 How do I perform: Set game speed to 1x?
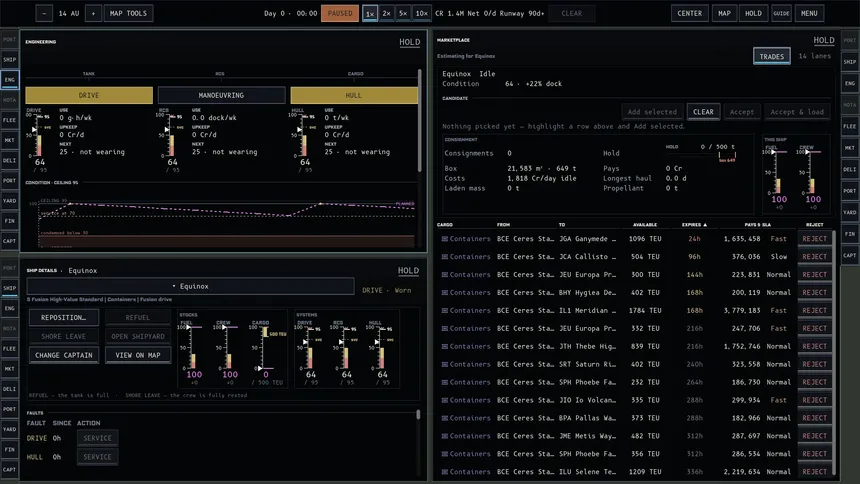tap(370, 13)
